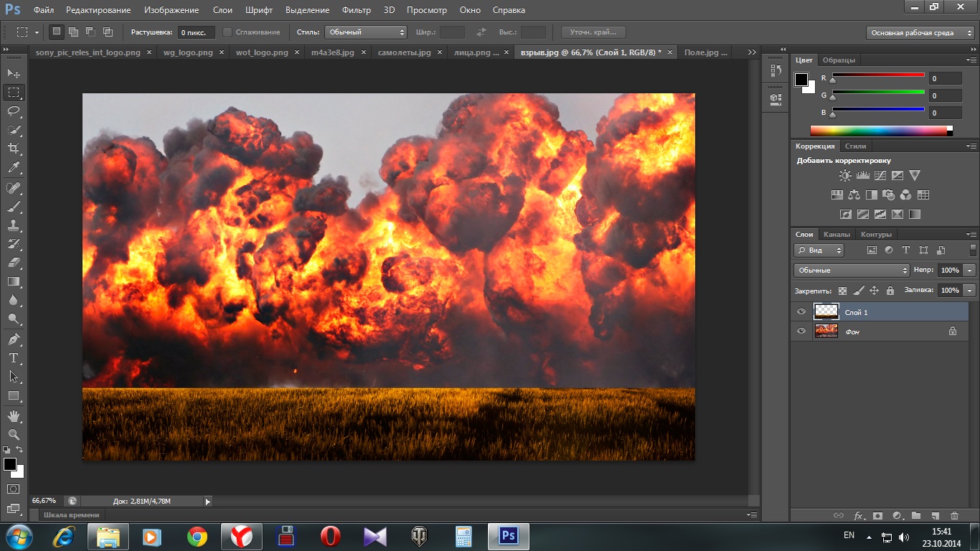Image resolution: width=980 pixels, height=551 pixels.
Task: Switch to the Каналы tab
Action: (837, 235)
